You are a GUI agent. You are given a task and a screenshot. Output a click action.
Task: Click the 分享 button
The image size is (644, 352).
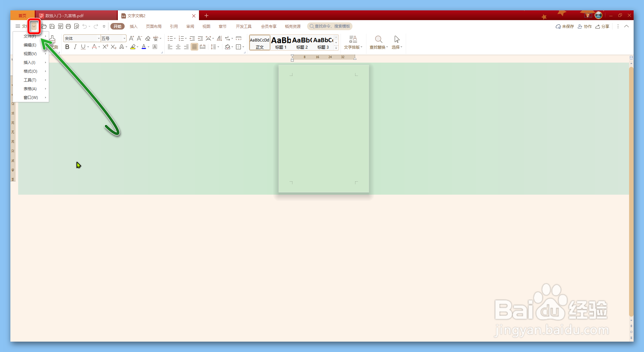point(602,26)
